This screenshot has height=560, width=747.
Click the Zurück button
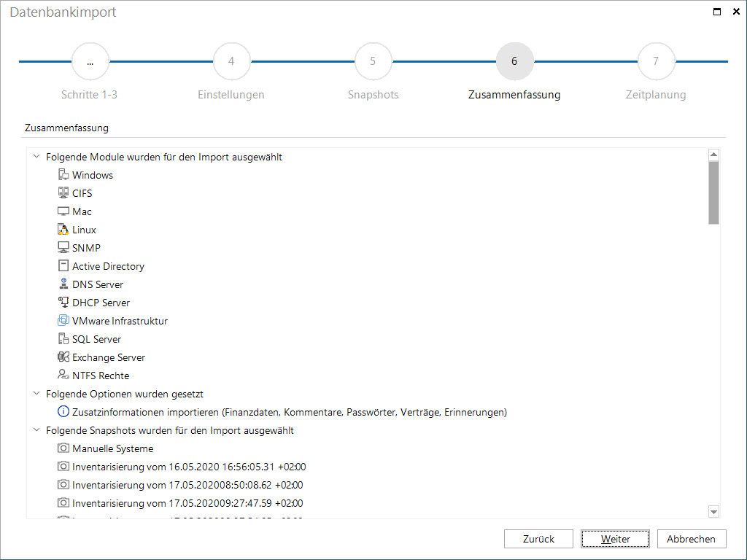click(x=538, y=539)
